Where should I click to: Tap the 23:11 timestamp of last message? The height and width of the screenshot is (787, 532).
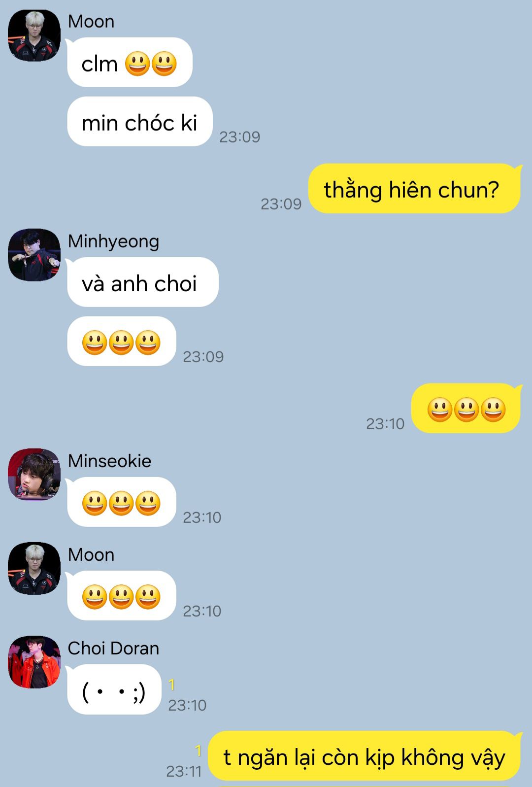click(184, 771)
